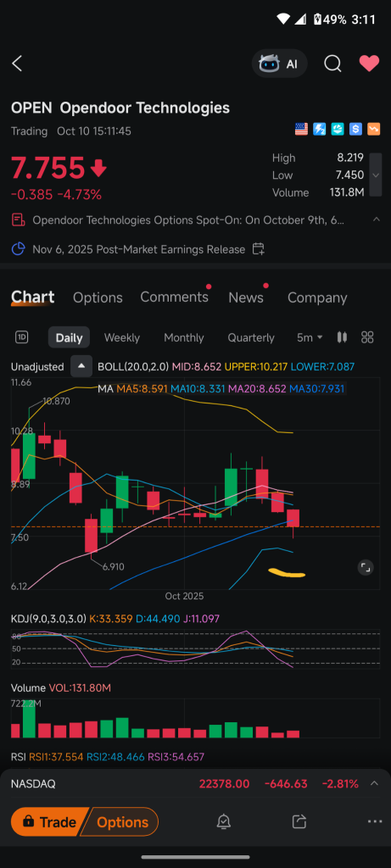Collapse the Options Spot-On news banner

[376, 220]
